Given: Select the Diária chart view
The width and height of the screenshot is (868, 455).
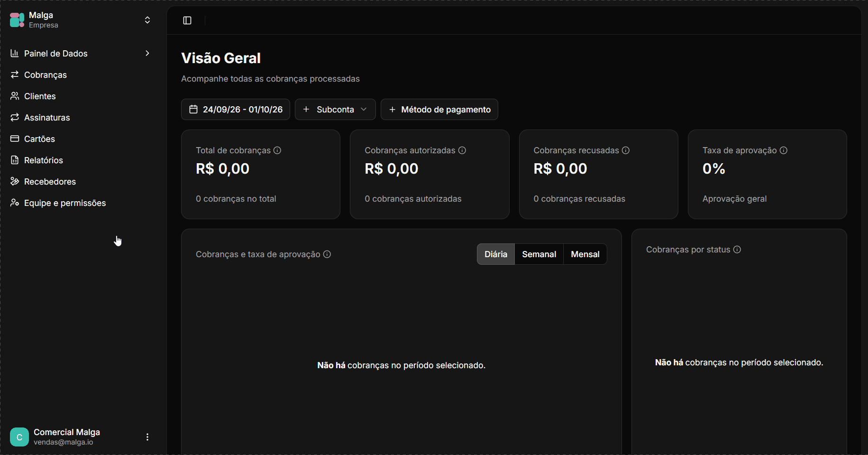Looking at the screenshot, I should pos(496,254).
